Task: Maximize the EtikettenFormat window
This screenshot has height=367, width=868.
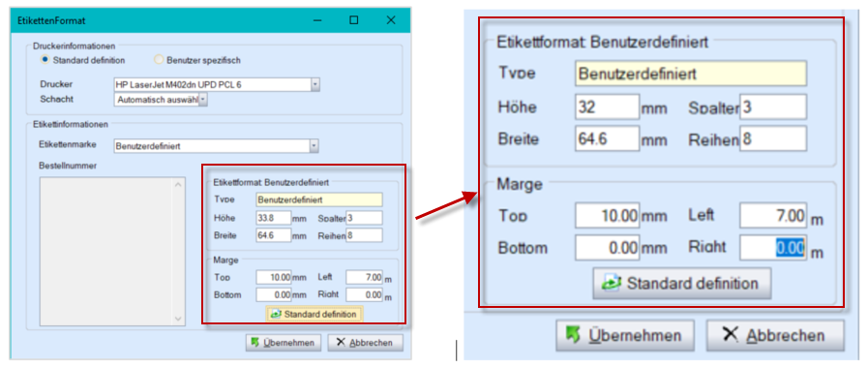Action: pos(354,20)
